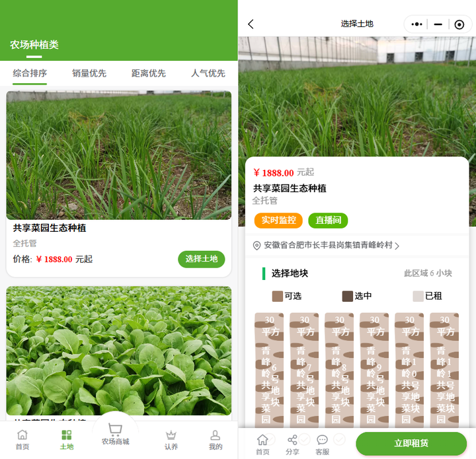Select plot 青峰岭8号地块

click(x=339, y=370)
